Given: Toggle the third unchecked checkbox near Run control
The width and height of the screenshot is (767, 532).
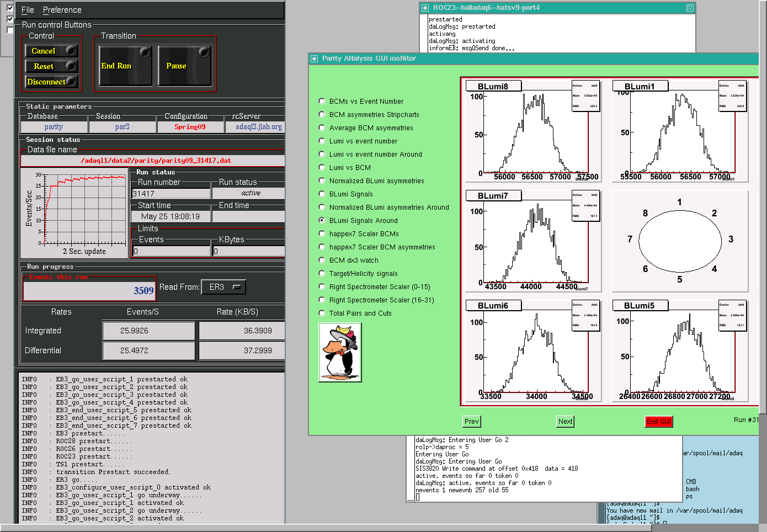Looking at the screenshot, I should 10,30.
